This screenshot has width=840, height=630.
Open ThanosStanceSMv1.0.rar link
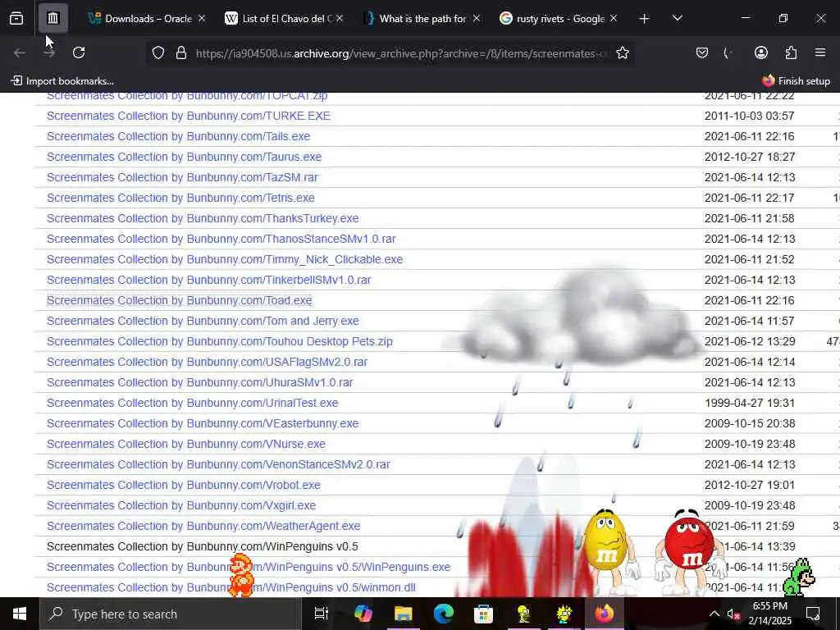pos(221,239)
